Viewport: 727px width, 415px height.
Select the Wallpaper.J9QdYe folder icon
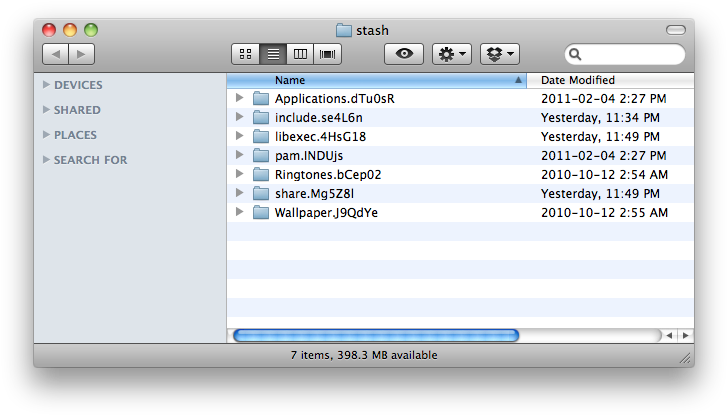(261, 212)
